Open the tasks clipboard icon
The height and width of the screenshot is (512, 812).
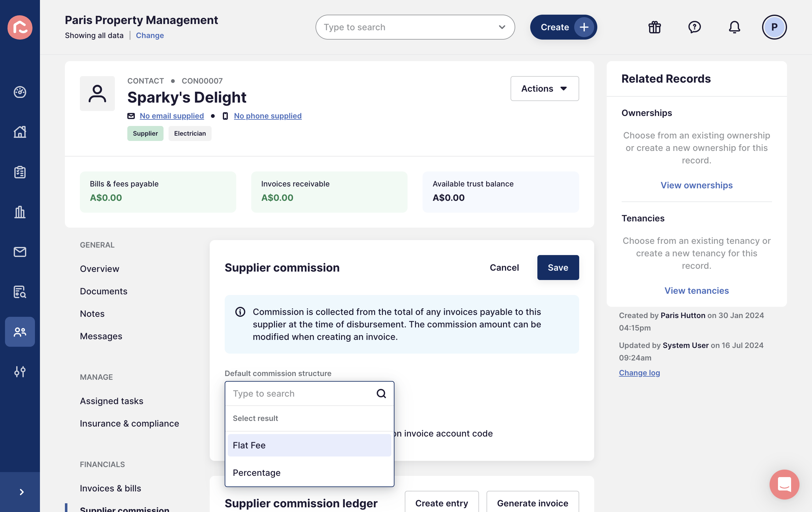[x=20, y=172]
